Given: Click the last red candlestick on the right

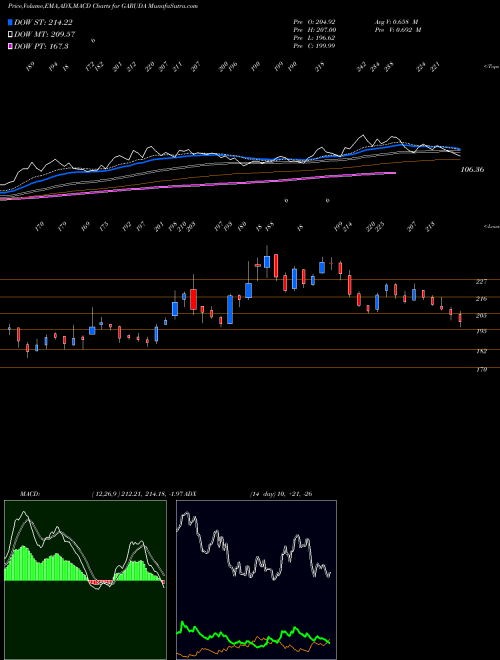Looking at the screenshot, I should 460,317.
